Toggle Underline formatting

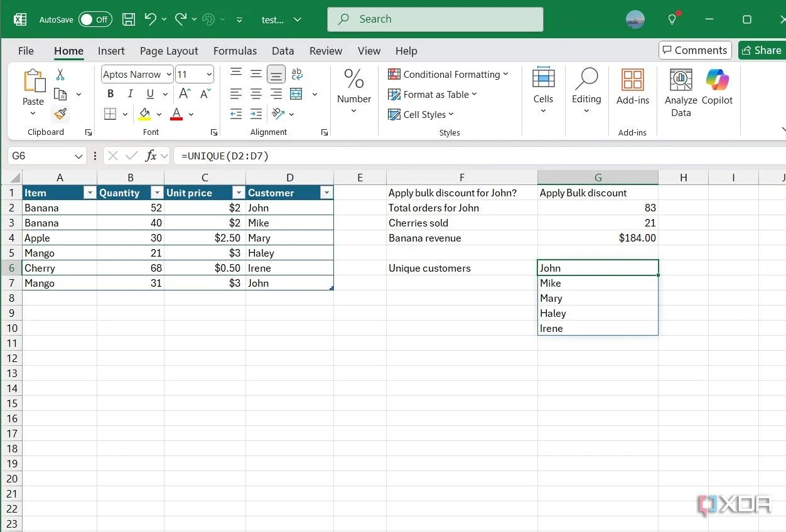click(x=150, y=94)
